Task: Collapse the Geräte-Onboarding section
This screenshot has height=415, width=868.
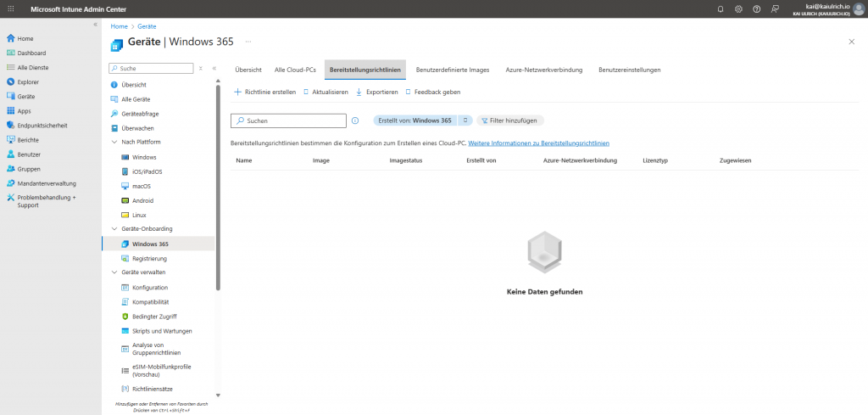Action: click(114, 229)
